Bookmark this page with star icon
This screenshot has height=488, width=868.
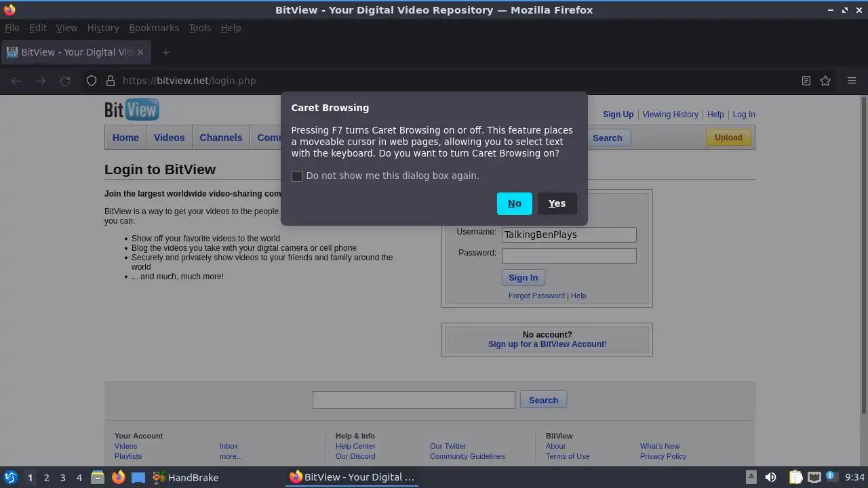(825, 81)
